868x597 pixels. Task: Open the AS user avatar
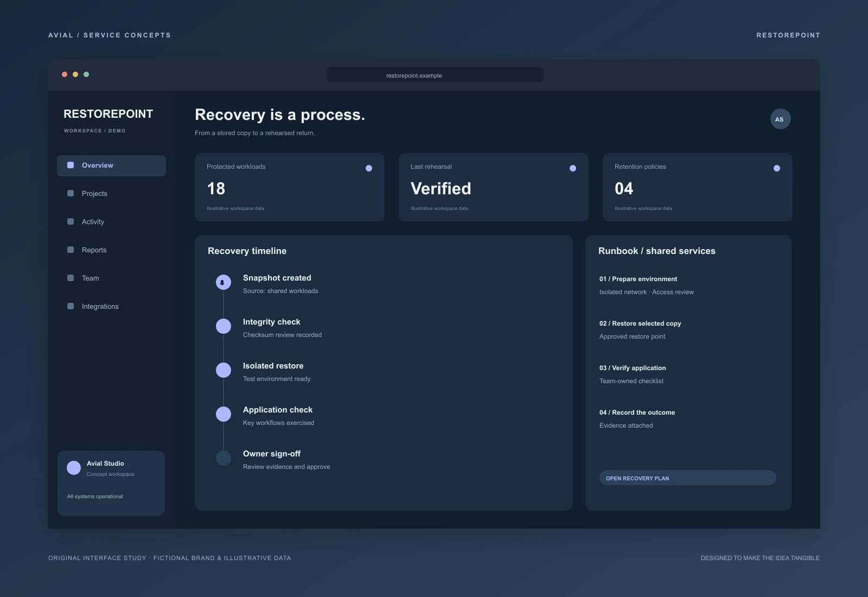pyautogui.click(x=780, y=119)
